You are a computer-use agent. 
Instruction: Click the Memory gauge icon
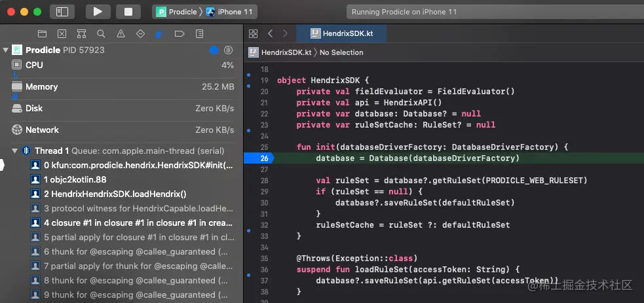[x=16, y=86]
